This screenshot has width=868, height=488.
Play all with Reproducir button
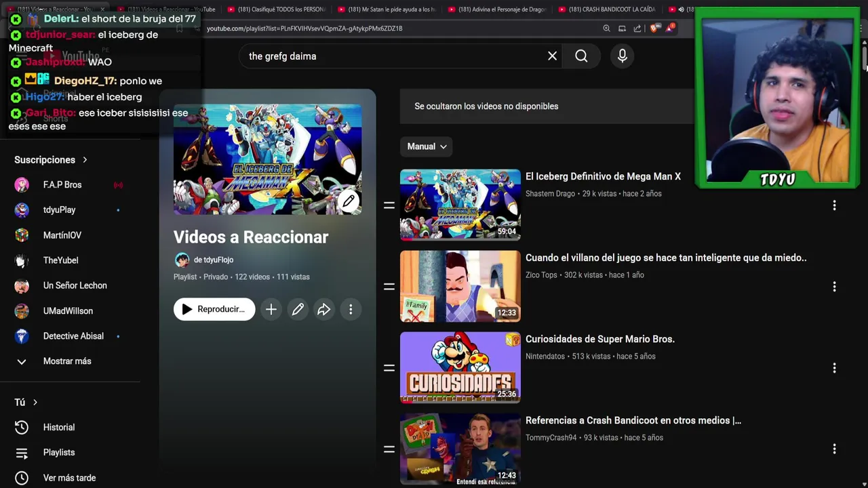(x=214, y=309)
